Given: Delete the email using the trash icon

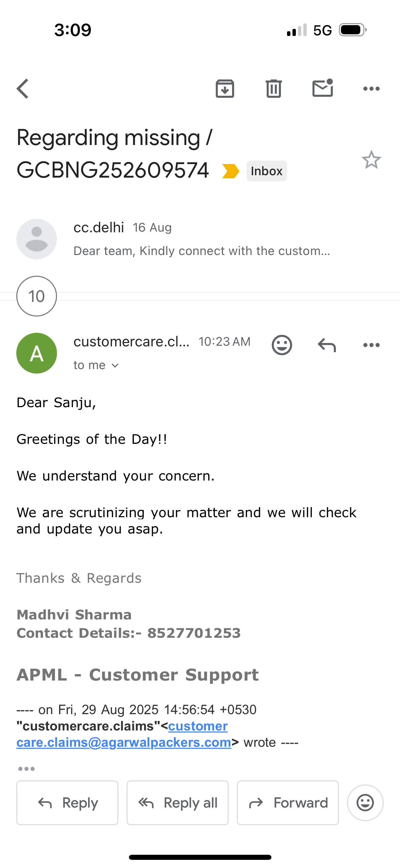Looking at the screenshot, I should click(274, 89).
